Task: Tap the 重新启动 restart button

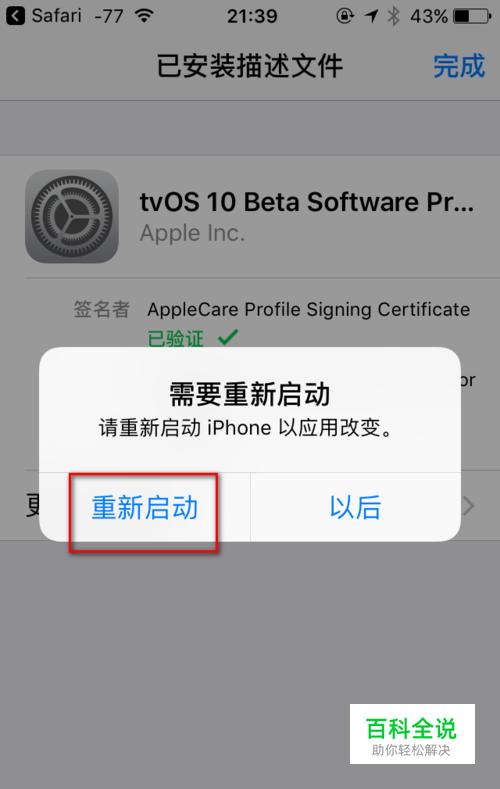Action: (x=145, y=507)
